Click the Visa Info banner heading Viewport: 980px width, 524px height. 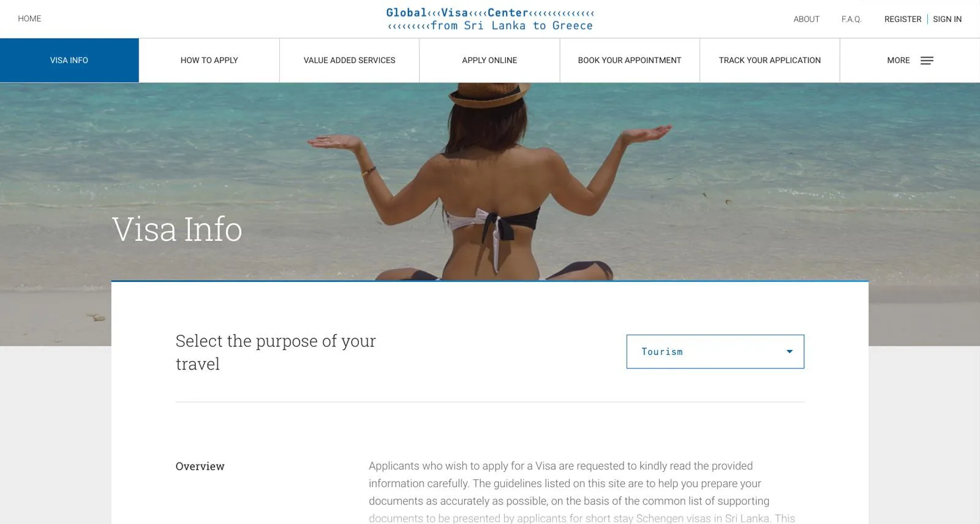point(177,229)
